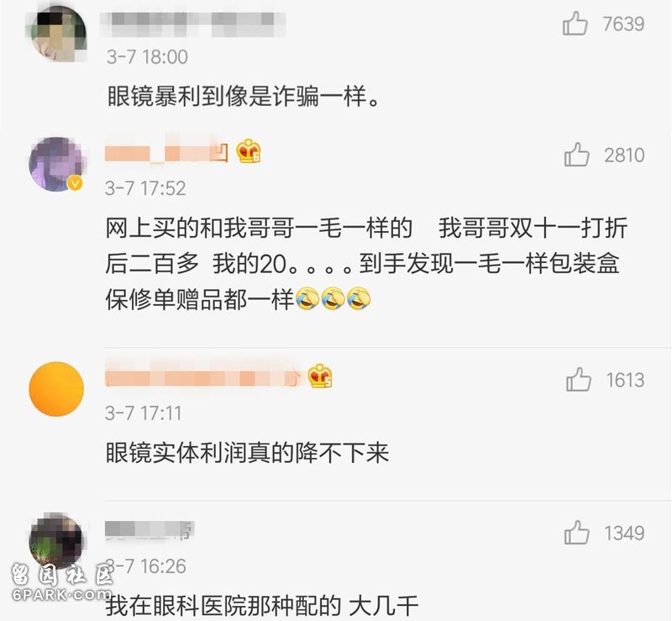Viewport: 672px width, 621px height.
Task: Open username of first commenter
Action: pyautogui.click(x=193, y=24)
